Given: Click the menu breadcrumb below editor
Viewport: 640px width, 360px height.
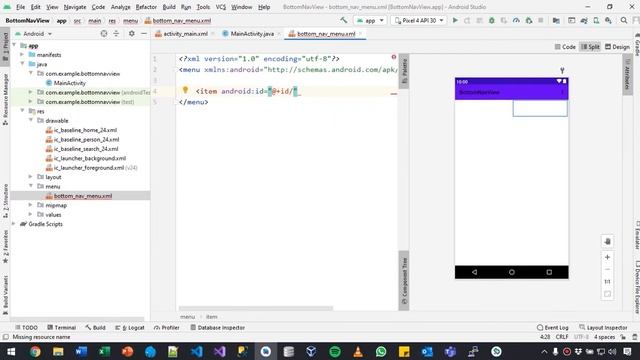Looking at the screenshot, I should tap(187, 317).
